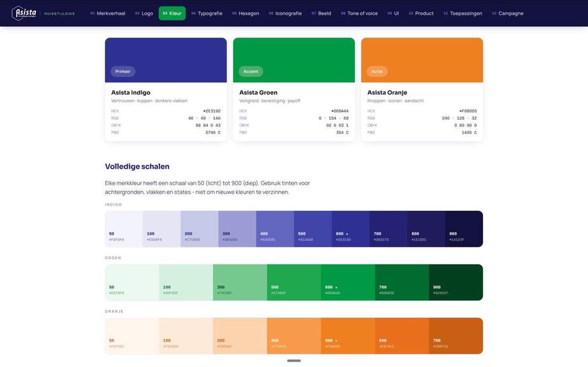The image size is (588, 367).
Task: Choose the Groen 50 swatch
Action: [132, 282]
